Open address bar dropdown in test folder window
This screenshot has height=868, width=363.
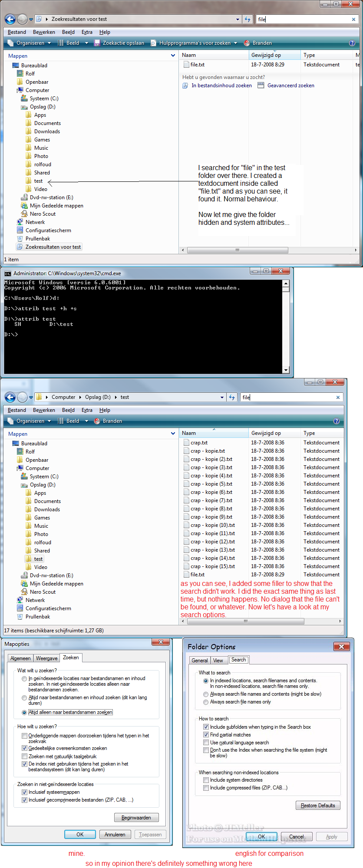[x=222, y=397]
